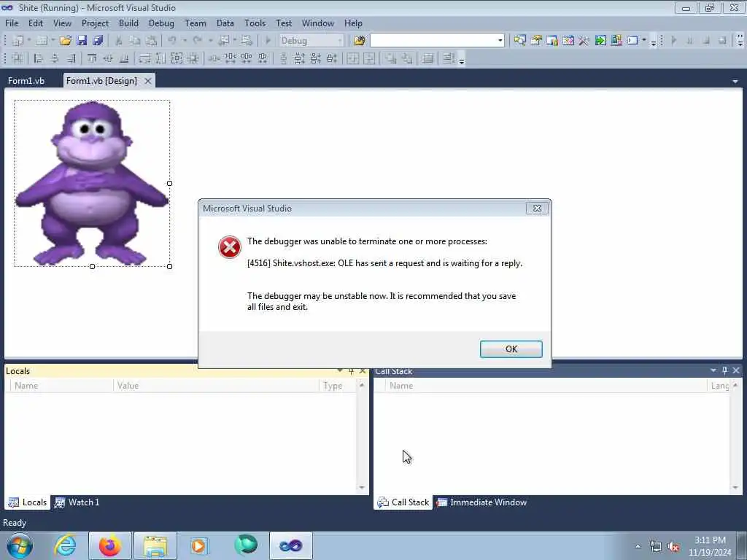Open the Build menu
Viewport: 747px width, 560px height.
(128, 23)
